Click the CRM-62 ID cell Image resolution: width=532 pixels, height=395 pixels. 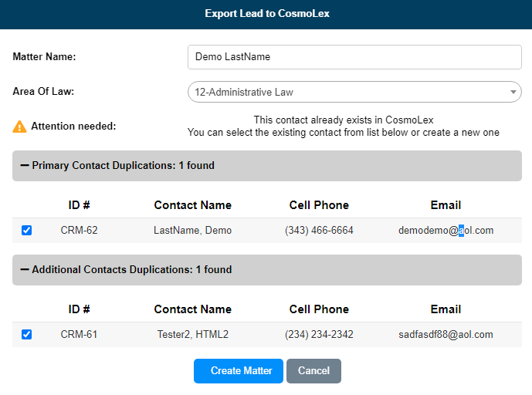click(79, 230)
